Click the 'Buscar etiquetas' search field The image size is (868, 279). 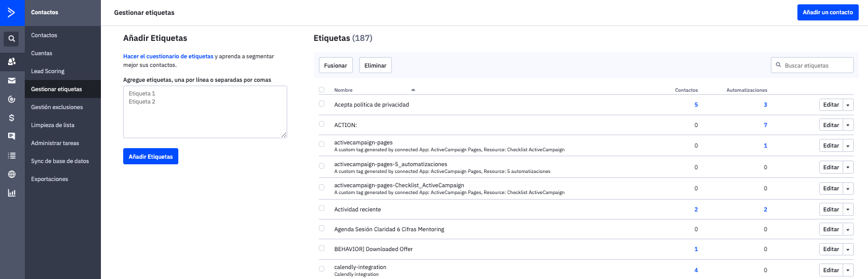pyautogui.click(x=816, y=65)
